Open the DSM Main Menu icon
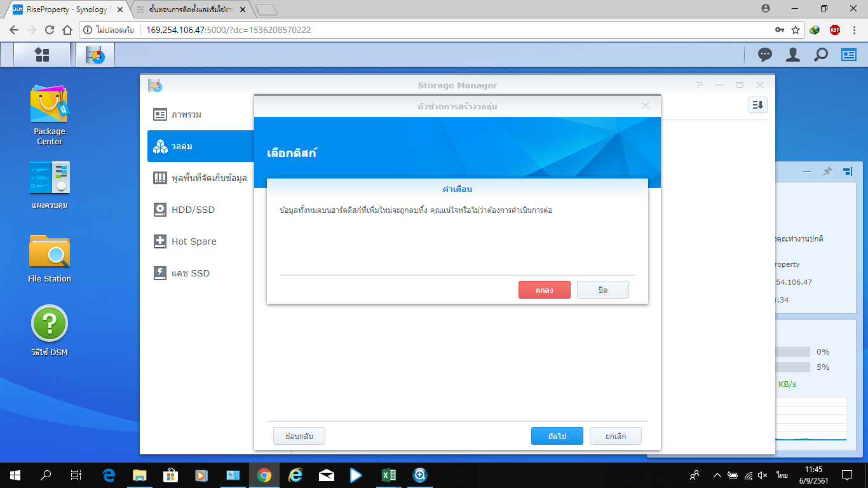 (42, 55)
